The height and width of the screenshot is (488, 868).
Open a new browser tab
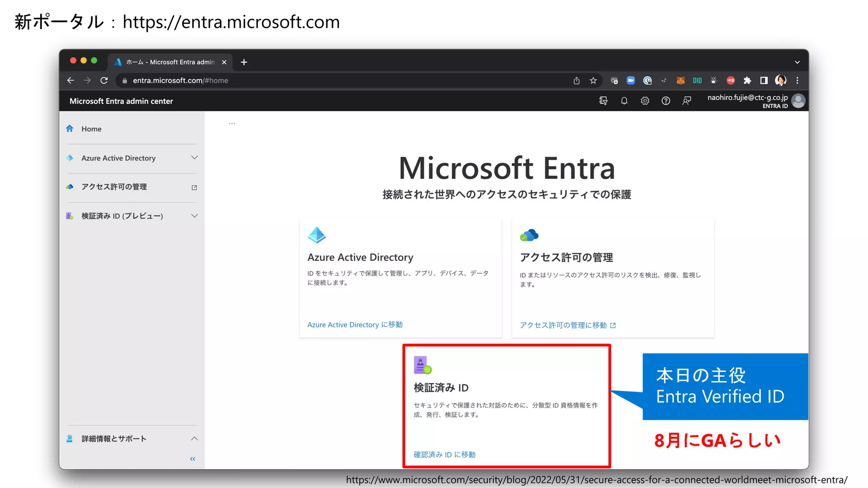click(x=244, y=62)
